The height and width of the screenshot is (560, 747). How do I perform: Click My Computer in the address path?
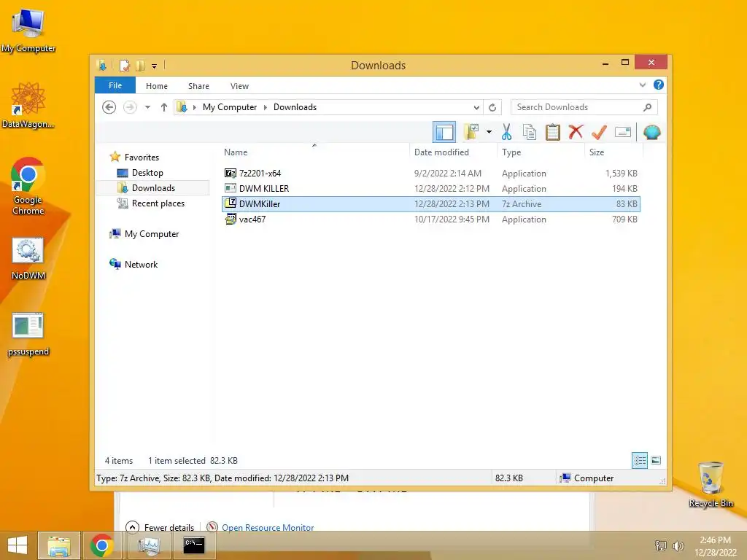(230, 107)
